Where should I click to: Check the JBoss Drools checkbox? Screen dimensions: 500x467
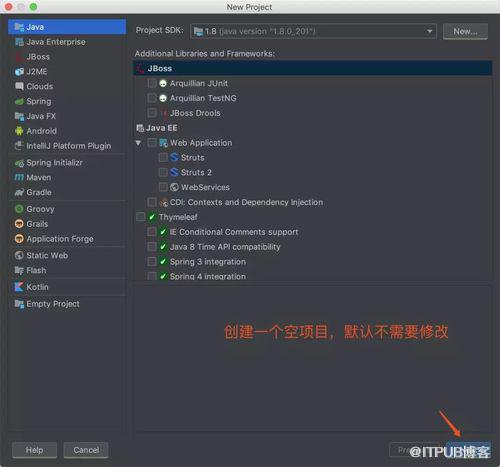pos(152,113)
